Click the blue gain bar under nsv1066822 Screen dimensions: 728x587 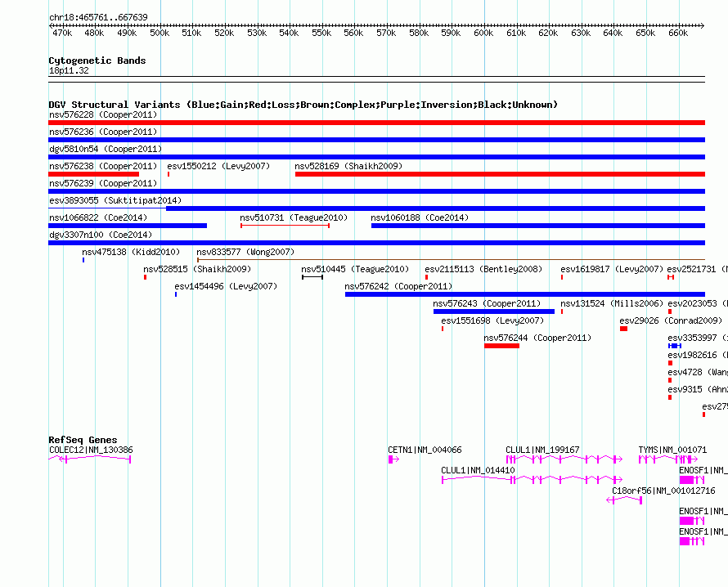coord(128,226)
